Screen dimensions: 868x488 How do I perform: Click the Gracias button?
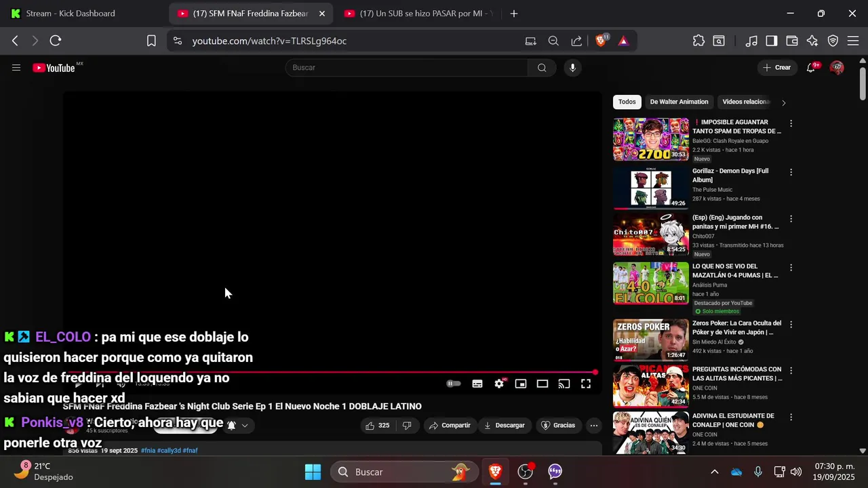click(557, 426)
